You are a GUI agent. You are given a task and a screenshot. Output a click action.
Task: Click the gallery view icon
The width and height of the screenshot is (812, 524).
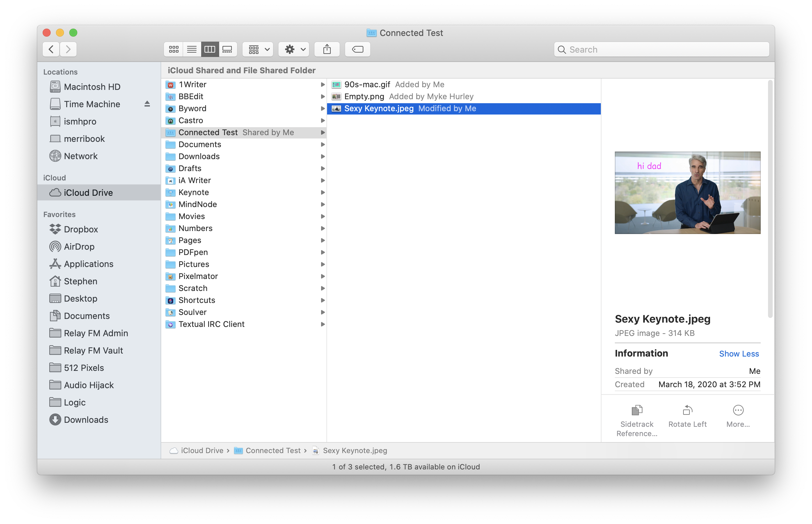[x=228, y=49]
